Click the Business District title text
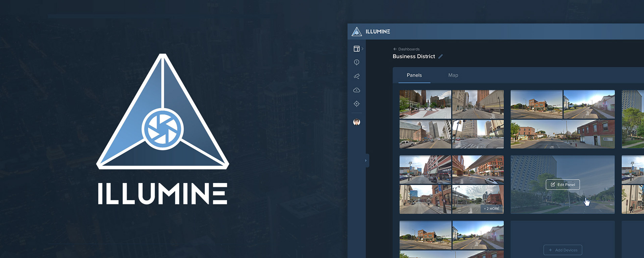 click(x=414, y=56)
